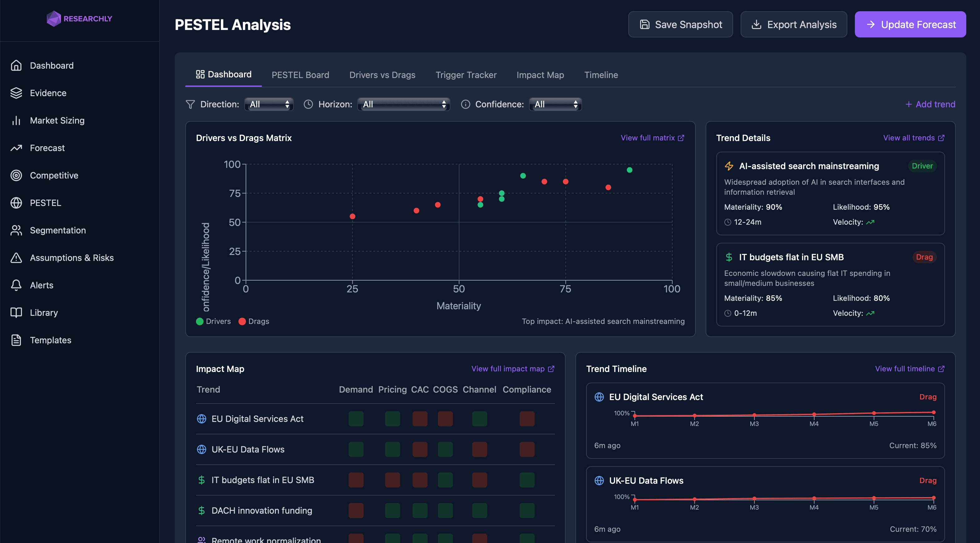Viewport: 980px width, 543px height.
Task: Switch to the PESTEL Board tab
Action: [x=300, y=75]
